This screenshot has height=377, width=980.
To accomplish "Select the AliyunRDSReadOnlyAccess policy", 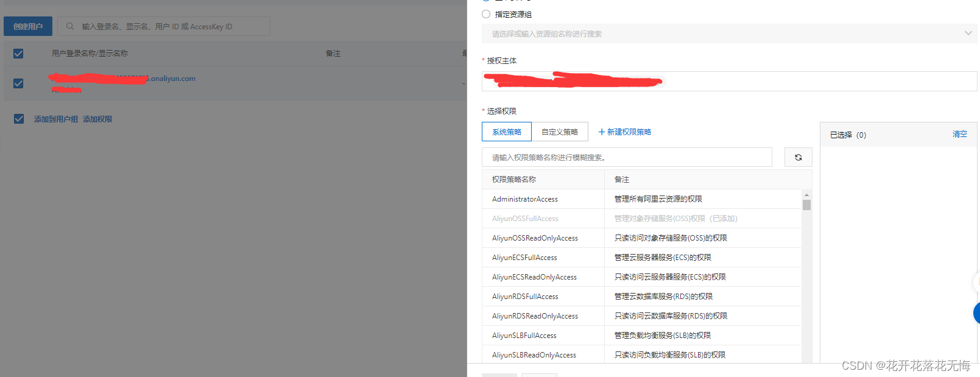I will tap(535, 316).
